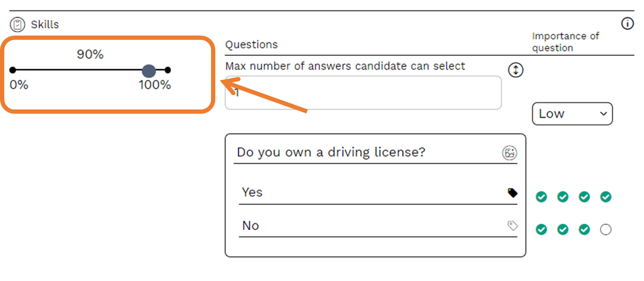Toggle the first green check in the No row

click(x=541, y=230)
